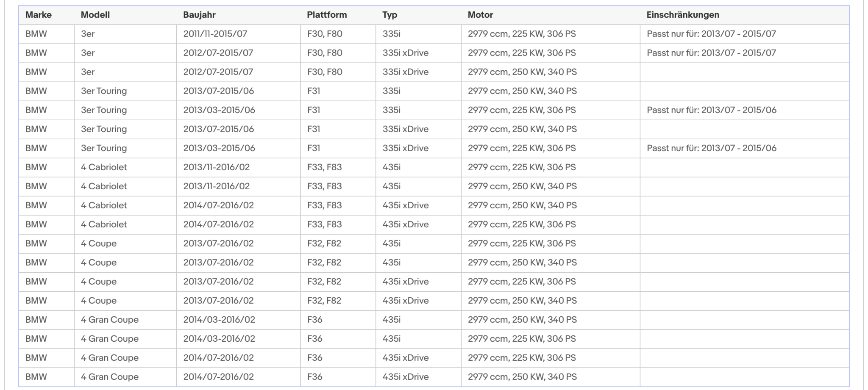Click "435i xDrive" in 4 Cabriolet 340 PS row
Viewport: 868px width, 390px height.
[x=406, y=205]
